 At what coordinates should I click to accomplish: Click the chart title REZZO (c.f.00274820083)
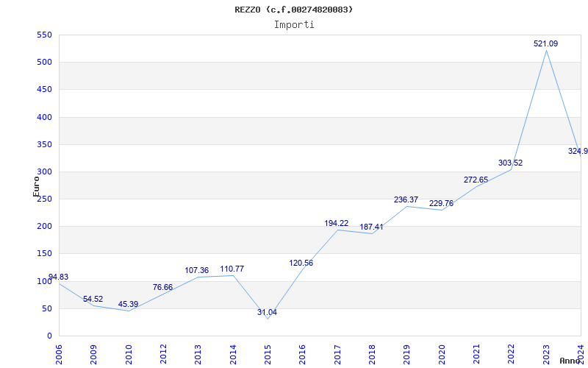tap(293, 10)
